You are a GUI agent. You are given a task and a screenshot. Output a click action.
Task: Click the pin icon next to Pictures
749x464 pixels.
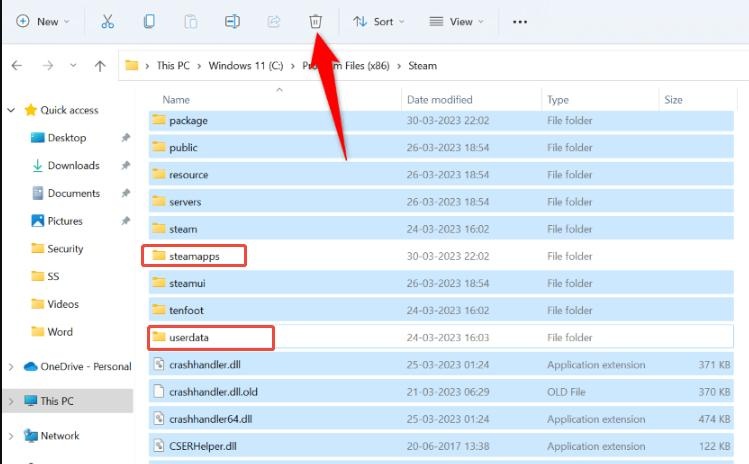click(x=126, y=221)
